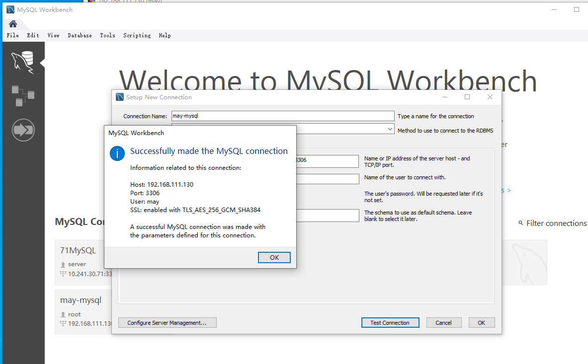Image resolution: width=588 pixels, height=364 pixels.
Task: Click the SSL enabled TLS_AES_256_GCM_SHA384 line
Action: (x=195, y=210)
